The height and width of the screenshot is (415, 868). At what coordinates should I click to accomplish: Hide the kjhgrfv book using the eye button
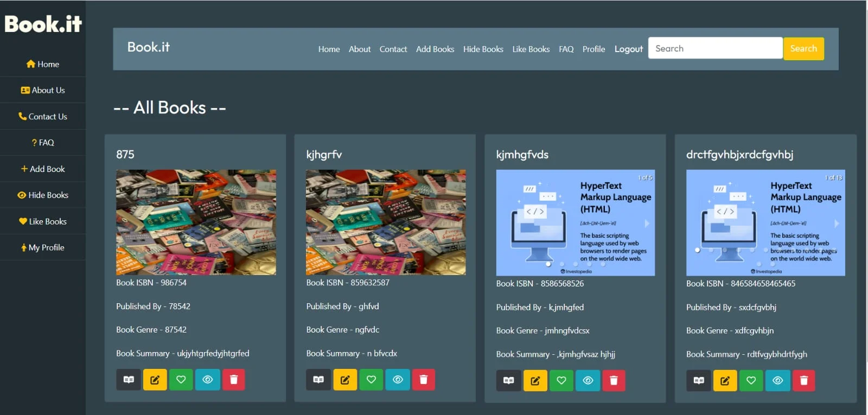point(398,380)
